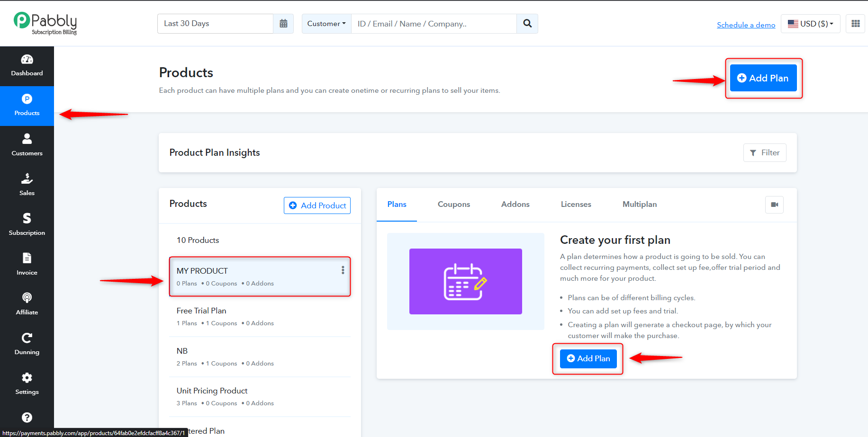
Task: Open Settings from the sidebar
Action: point(27,384)
